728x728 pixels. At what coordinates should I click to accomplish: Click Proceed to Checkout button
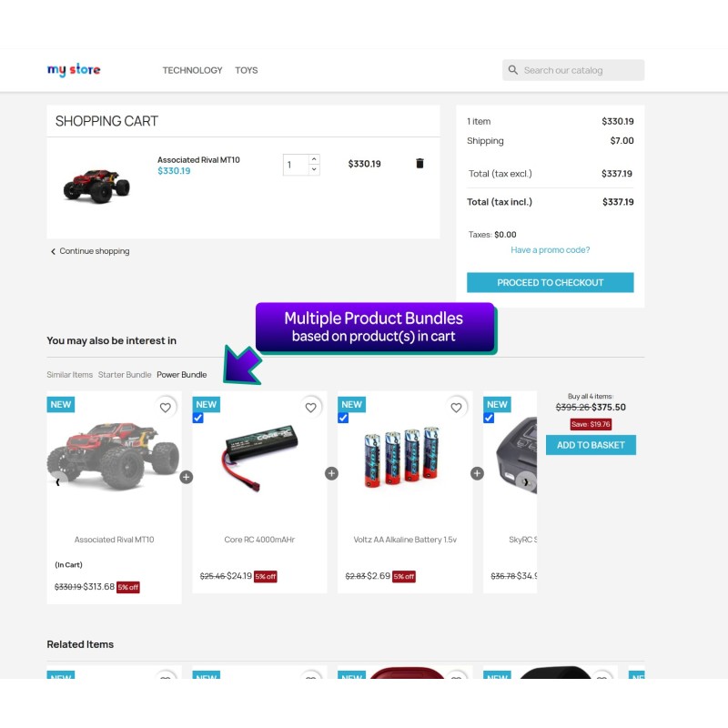(551, 282)
